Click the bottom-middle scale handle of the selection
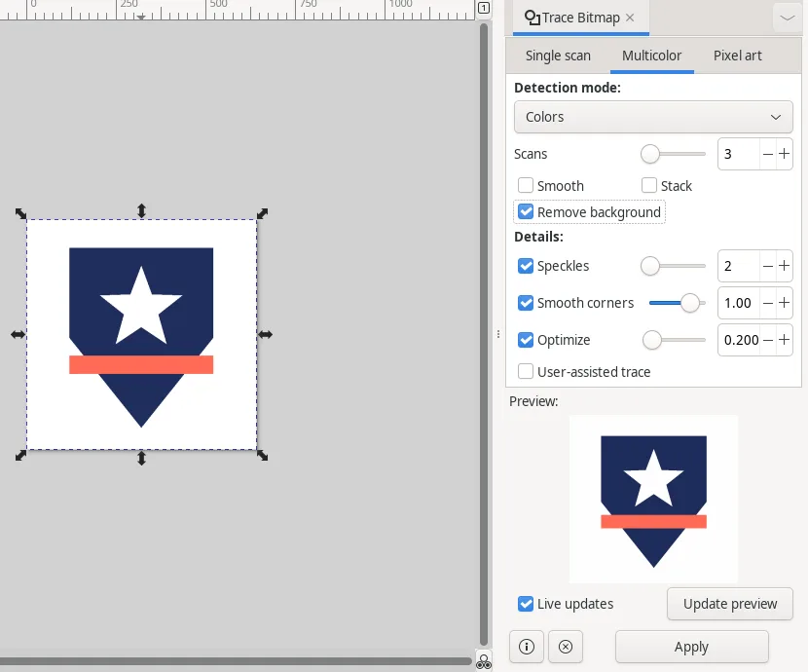This screenshot has width=808, height=672. [x=142, y=458]
